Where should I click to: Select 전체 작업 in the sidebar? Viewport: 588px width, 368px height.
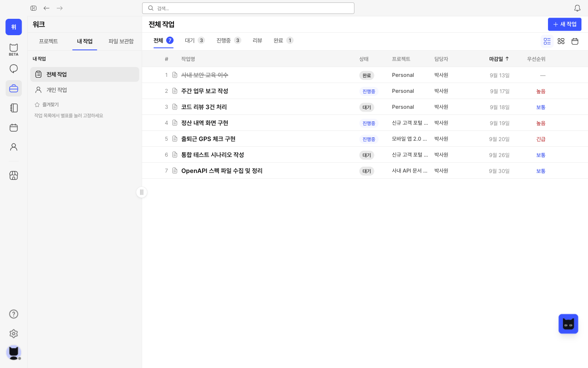[85, 74]
